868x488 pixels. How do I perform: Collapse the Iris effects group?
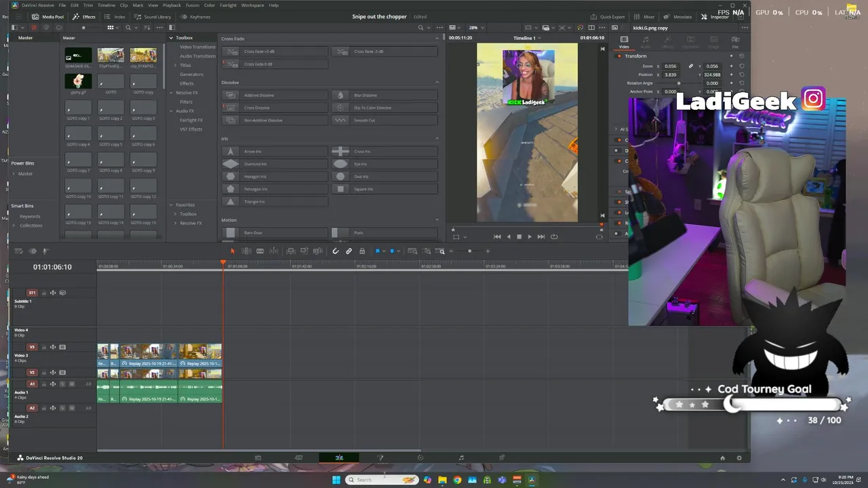click(437, 139)
